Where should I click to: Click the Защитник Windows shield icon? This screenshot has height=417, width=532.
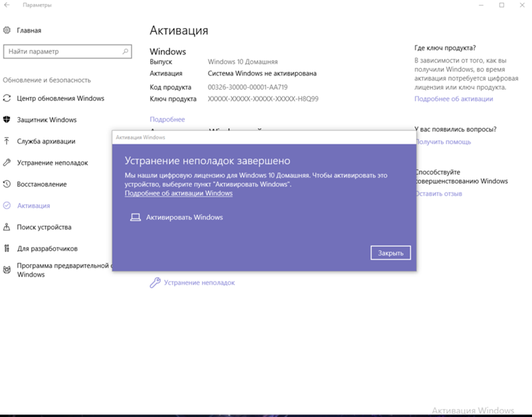coord(7,120)
